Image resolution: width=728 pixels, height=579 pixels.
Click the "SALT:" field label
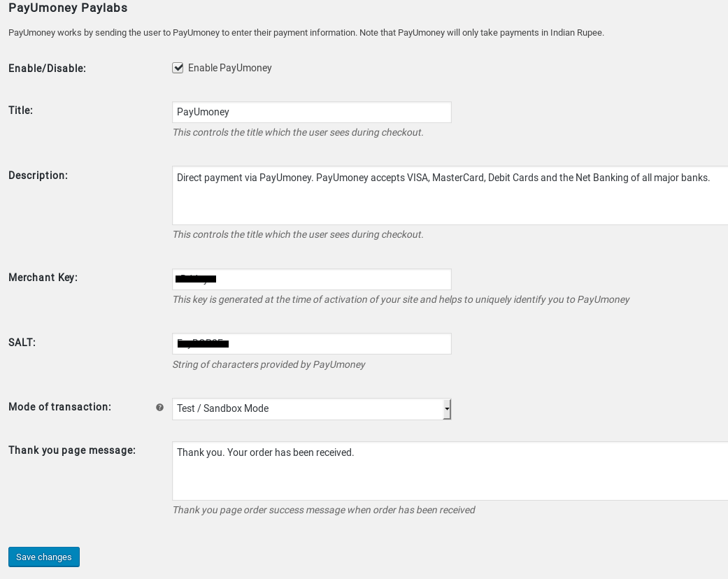(x=22, y=343)
